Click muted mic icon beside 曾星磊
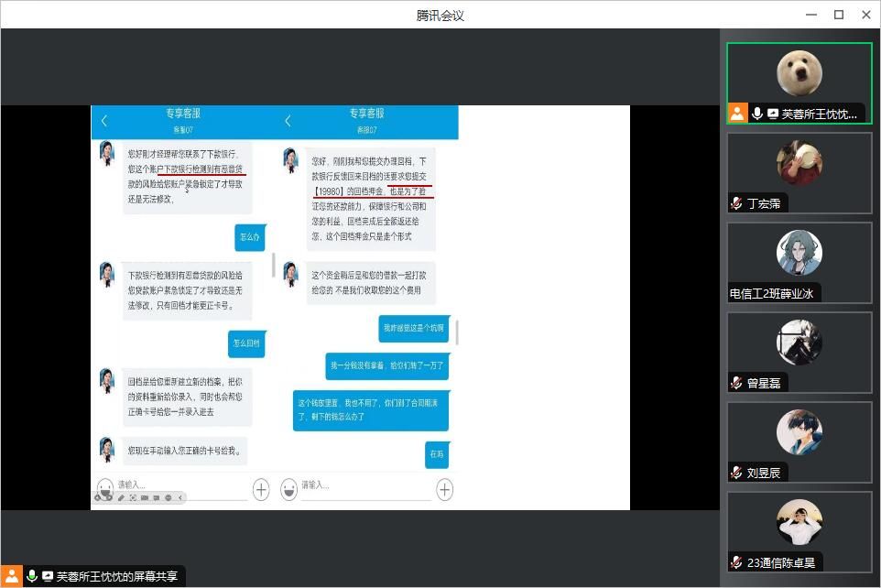The image size is (881, 588). pyautogui.click(x=736, y=384)
